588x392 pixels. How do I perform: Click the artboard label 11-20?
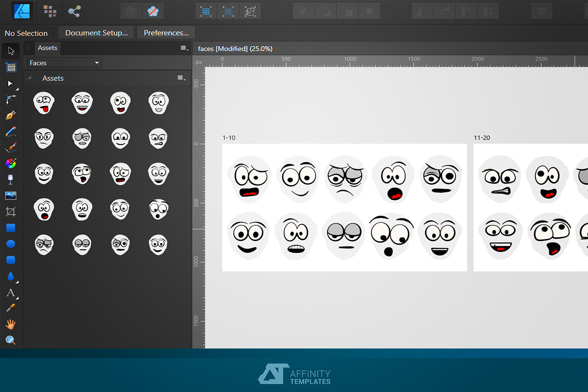(482, 138)
